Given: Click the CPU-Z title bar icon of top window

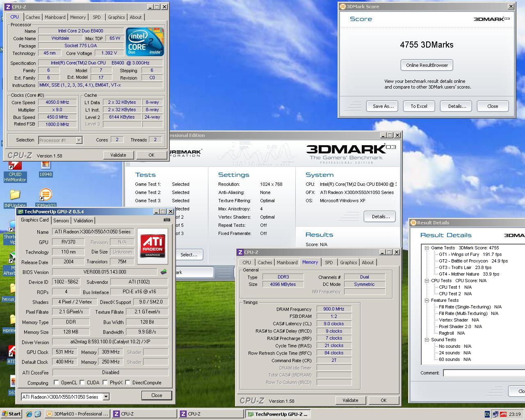Looking at the screenshot, I should pos(8,7).
